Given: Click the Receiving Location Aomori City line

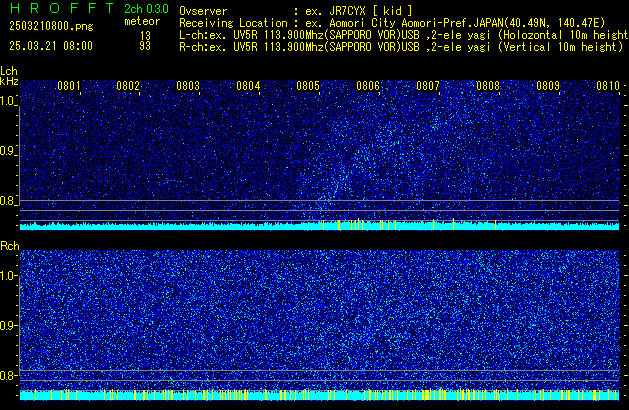Looking at the screenshot, I should click(x=392, y=23).
